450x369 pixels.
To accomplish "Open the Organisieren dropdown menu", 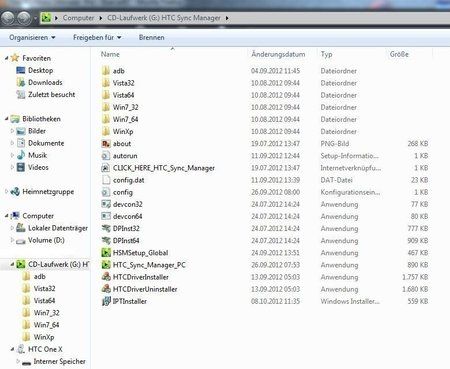I will (32, 37).
